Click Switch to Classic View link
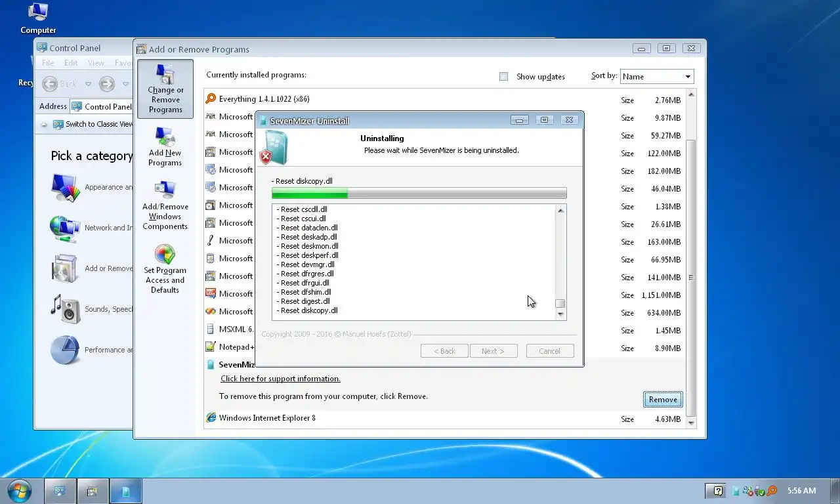The width and height of the screenshot is (840, 504). [99, 124]
